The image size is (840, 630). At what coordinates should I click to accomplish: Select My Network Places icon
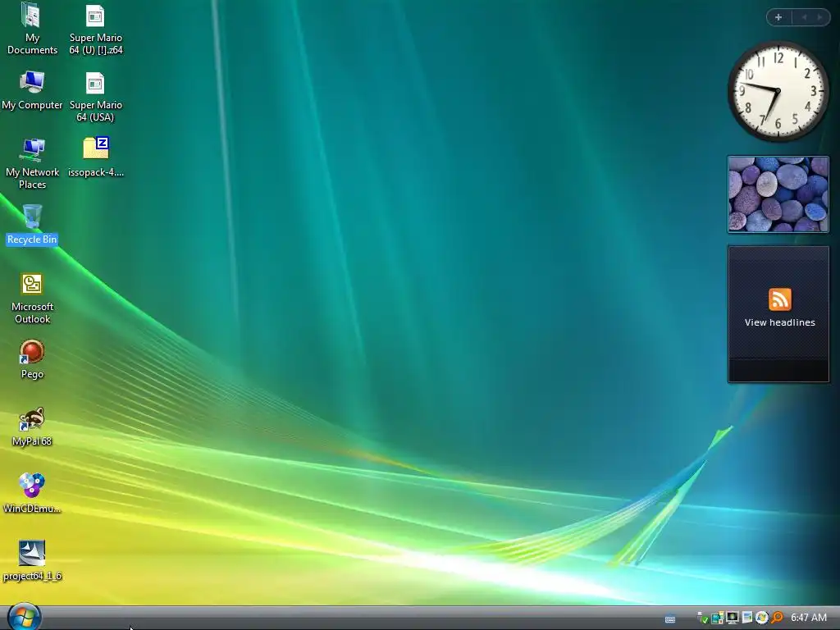pos(32,163)
